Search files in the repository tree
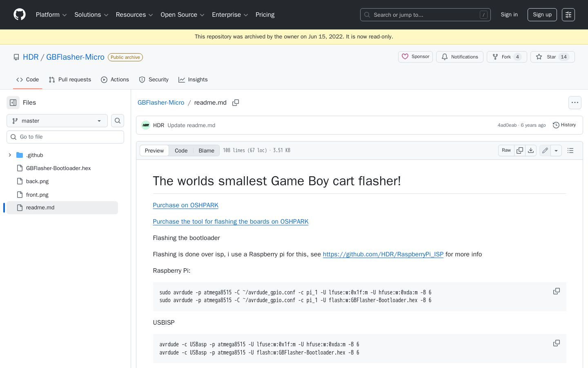Screen dimensions: 588x368 click(x=118, y=121)
